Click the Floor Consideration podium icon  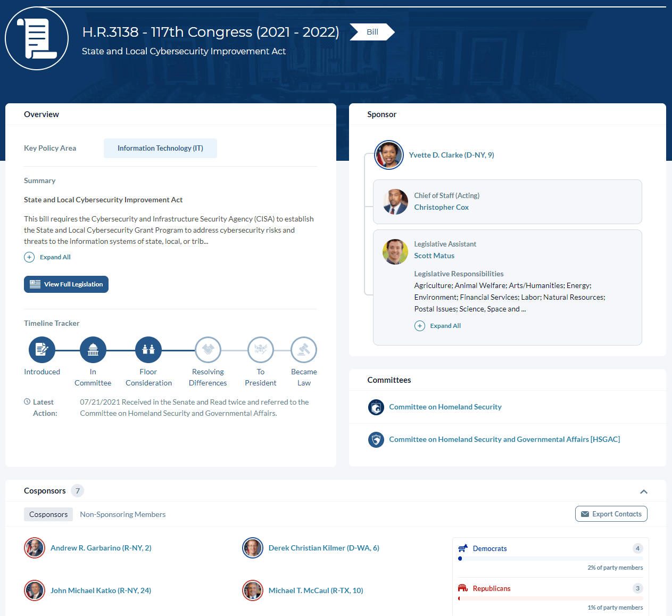148,350
